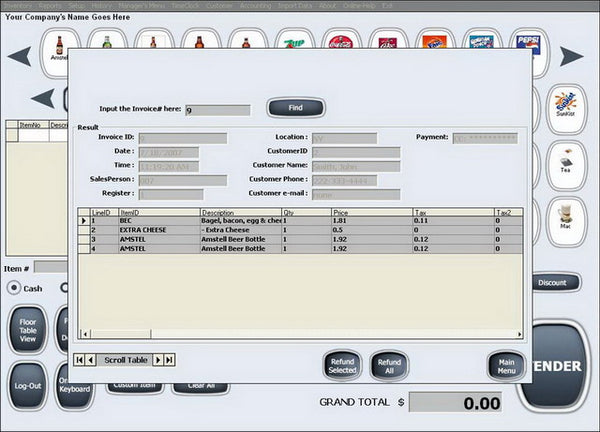
Task: Click the TENDER button
Action: (x=556, y=367)
